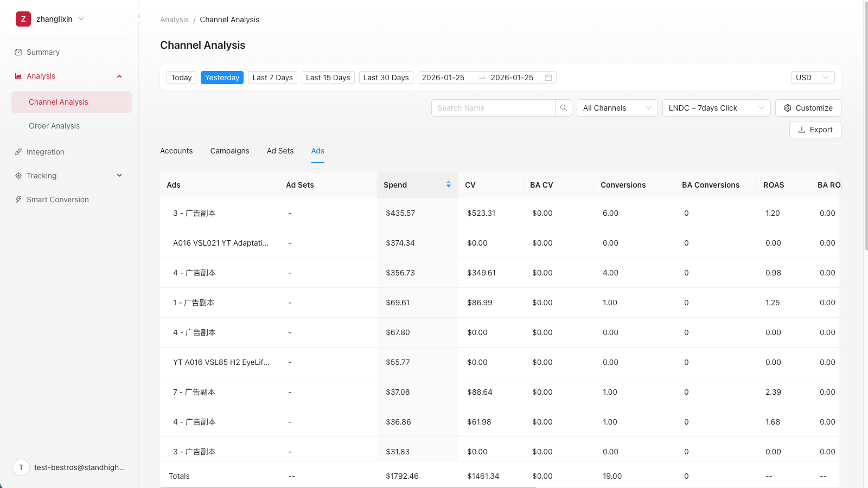
Task: Click the Smart Conversion lightning icon
Action: tap(18, 200)
